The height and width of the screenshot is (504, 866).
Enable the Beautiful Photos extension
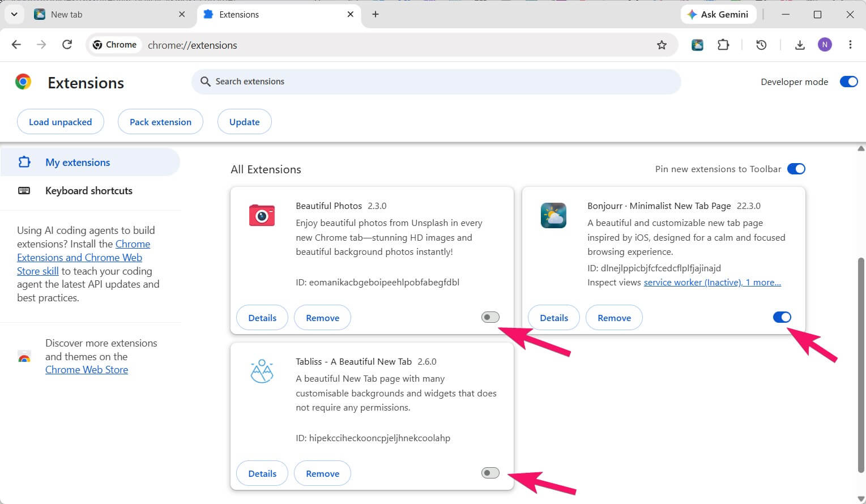click(x=490, y=317)
